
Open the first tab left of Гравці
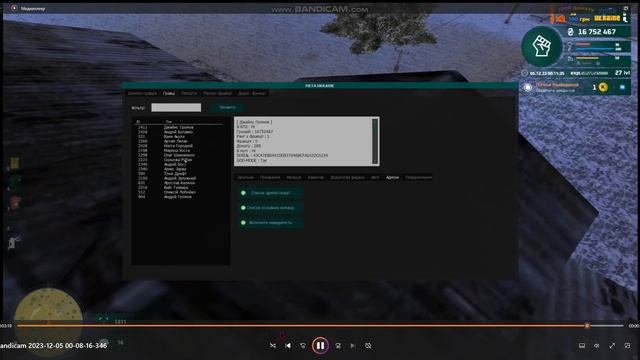pos(142,93)
